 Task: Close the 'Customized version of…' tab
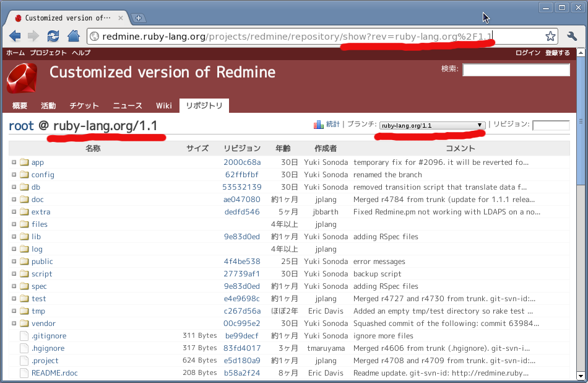click(x=120, y=17)
